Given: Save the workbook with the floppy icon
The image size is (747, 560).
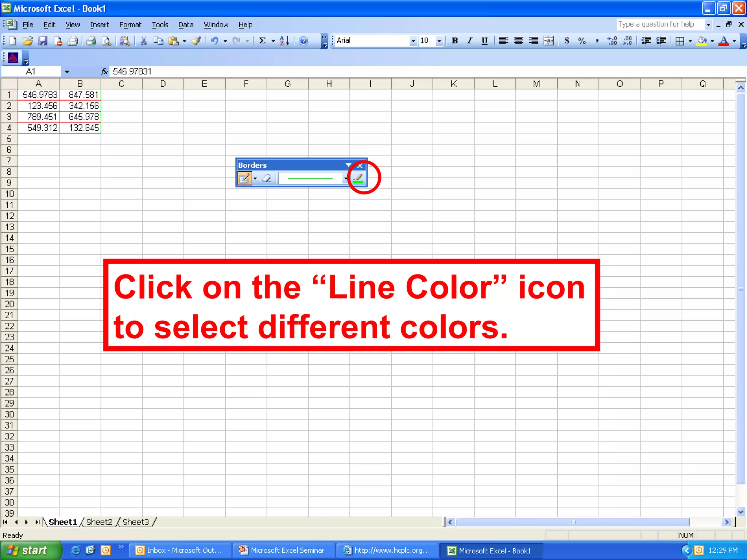Looking at the screenshot, I should (43, 41).
